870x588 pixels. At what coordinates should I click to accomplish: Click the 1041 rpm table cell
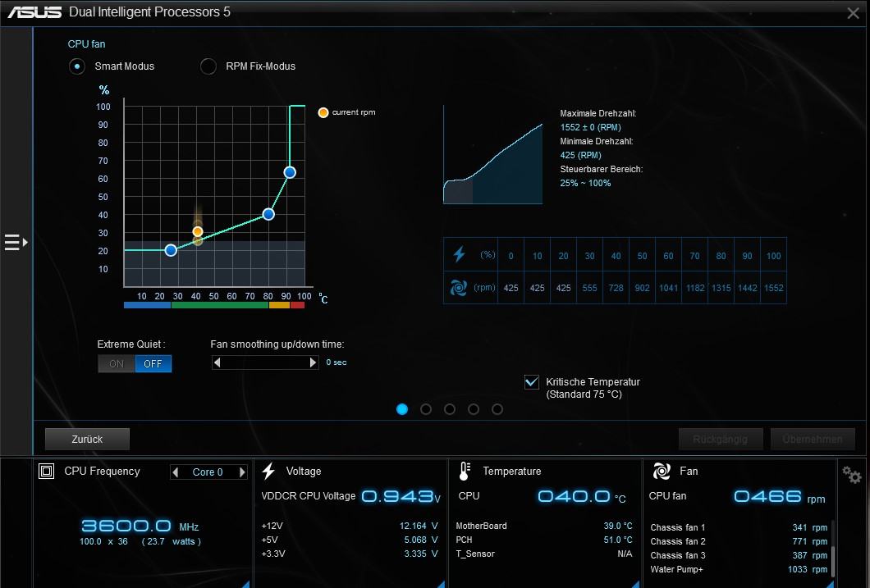pos(669,288)
